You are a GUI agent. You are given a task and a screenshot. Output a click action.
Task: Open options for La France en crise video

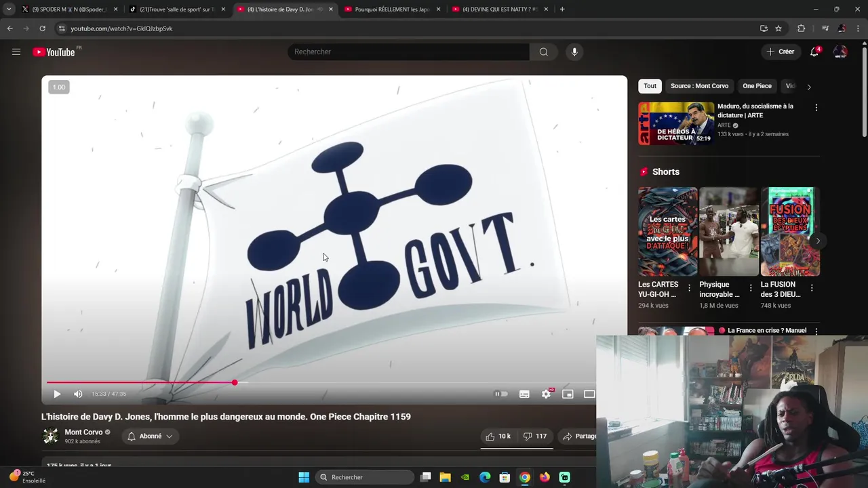click(x=816, y=331)
